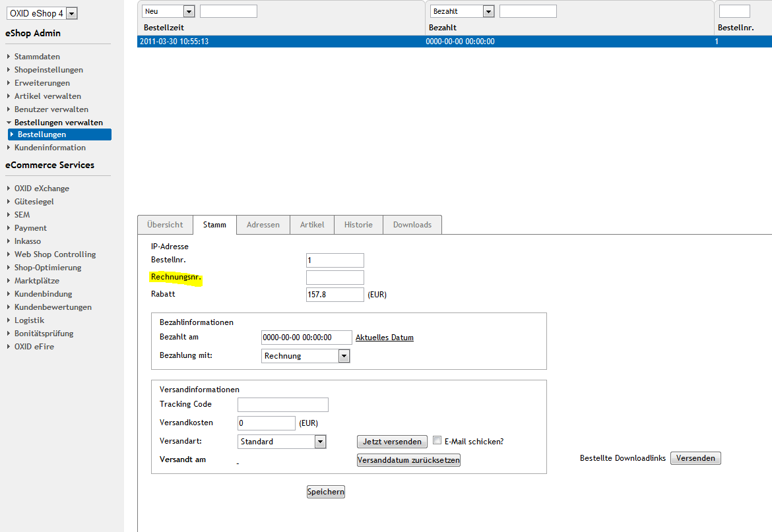Open the OXID eShop 4 version dropdown
The image size is (772, 532).
[42, 14]
